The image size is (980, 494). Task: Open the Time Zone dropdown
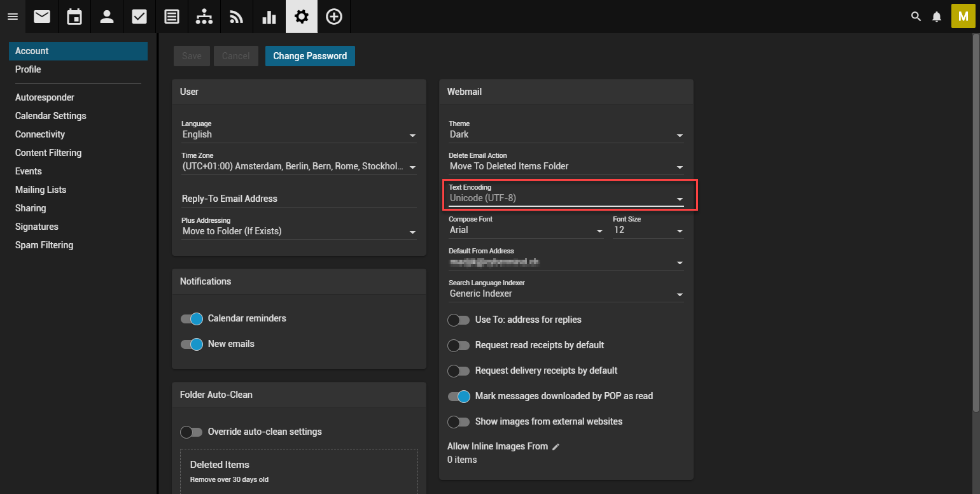tap(298, 167)
